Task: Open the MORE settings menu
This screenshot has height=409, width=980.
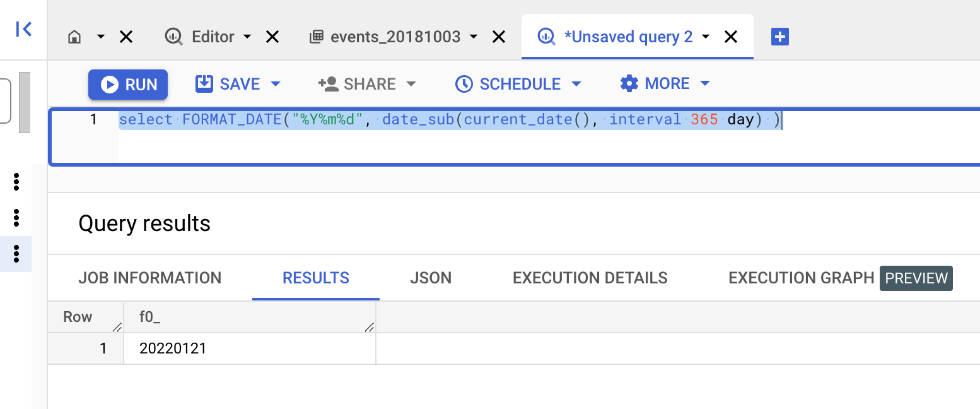Action: click(665, 83)
